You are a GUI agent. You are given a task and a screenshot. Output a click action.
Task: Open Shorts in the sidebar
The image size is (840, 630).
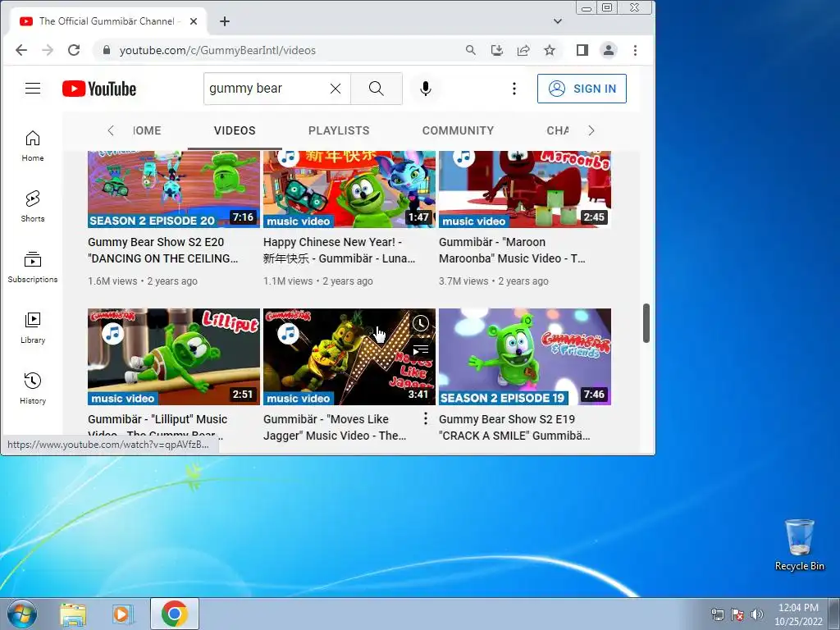tap(33, 206)
